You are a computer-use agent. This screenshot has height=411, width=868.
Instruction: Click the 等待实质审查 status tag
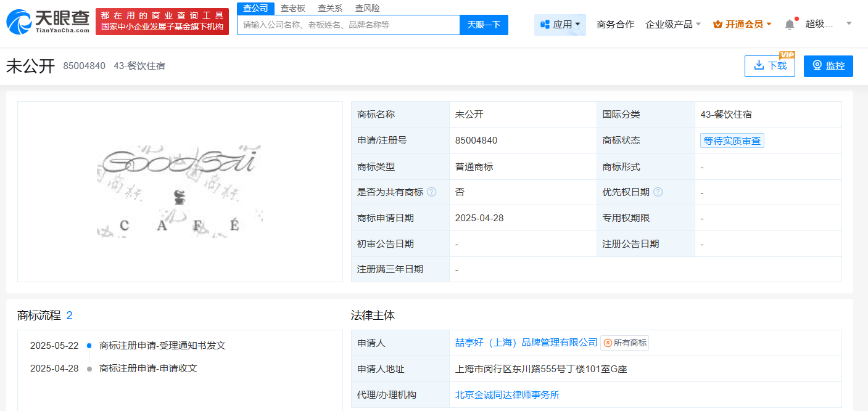click(732, 140)
